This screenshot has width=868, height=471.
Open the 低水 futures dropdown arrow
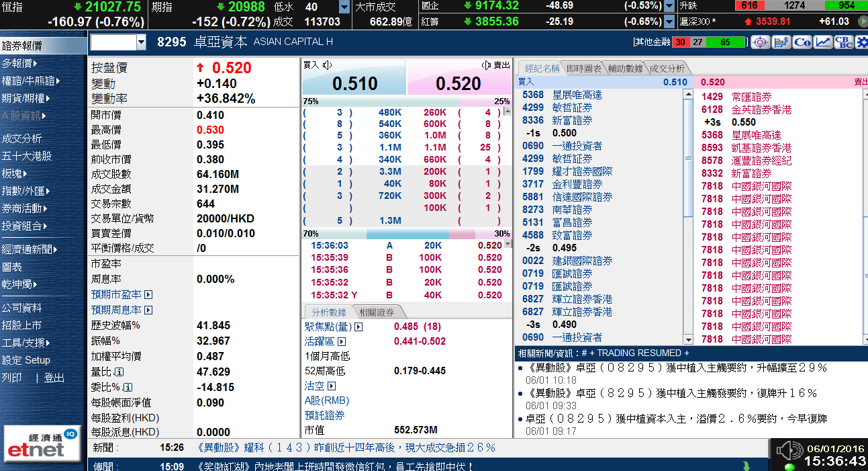tap(344, 7)
